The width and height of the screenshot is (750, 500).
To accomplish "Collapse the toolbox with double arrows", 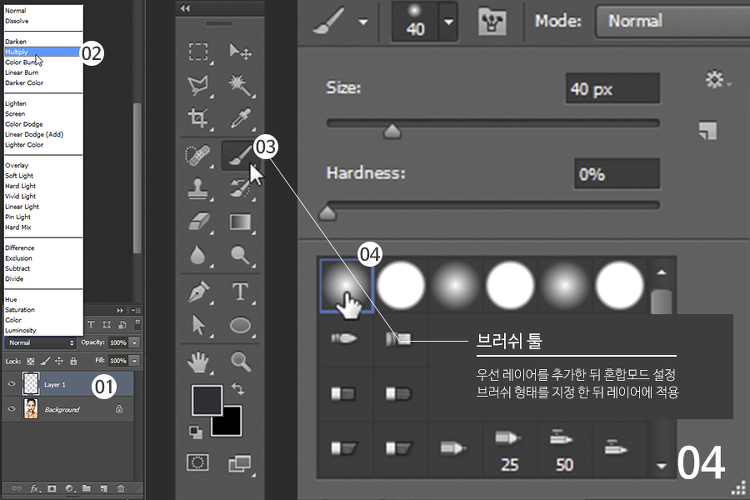I will [185, 8].
